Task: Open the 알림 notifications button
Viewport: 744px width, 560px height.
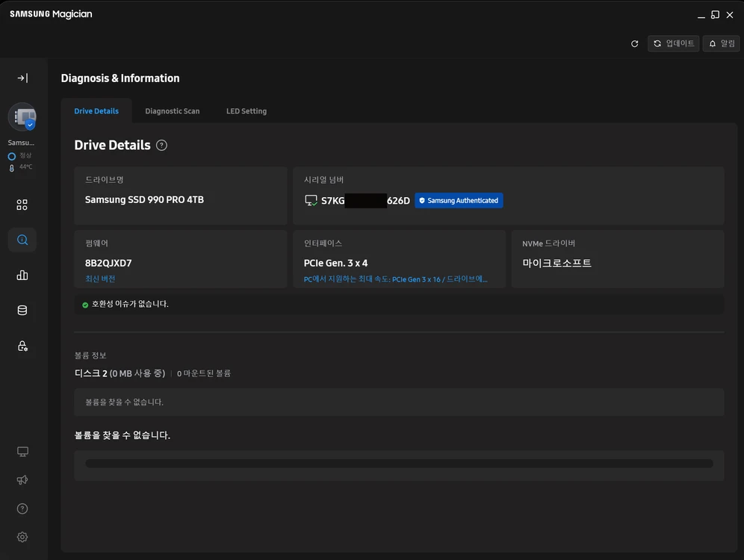Action: click(722, 43)
